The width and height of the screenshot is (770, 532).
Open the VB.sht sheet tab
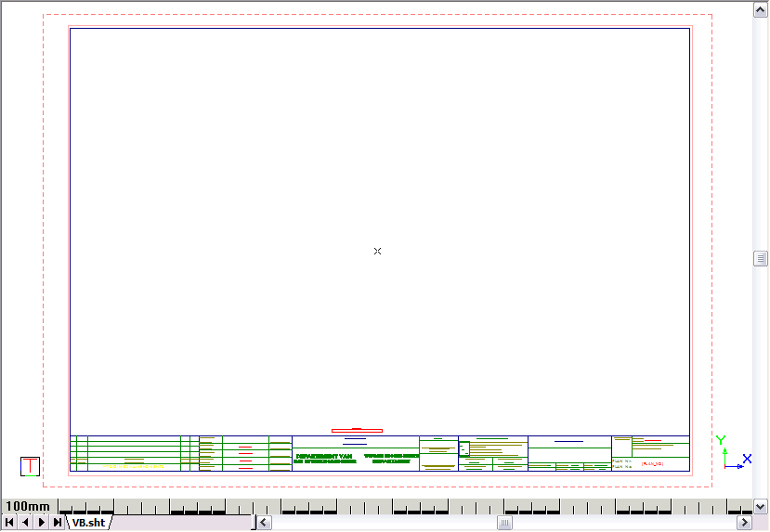[89, 523]
